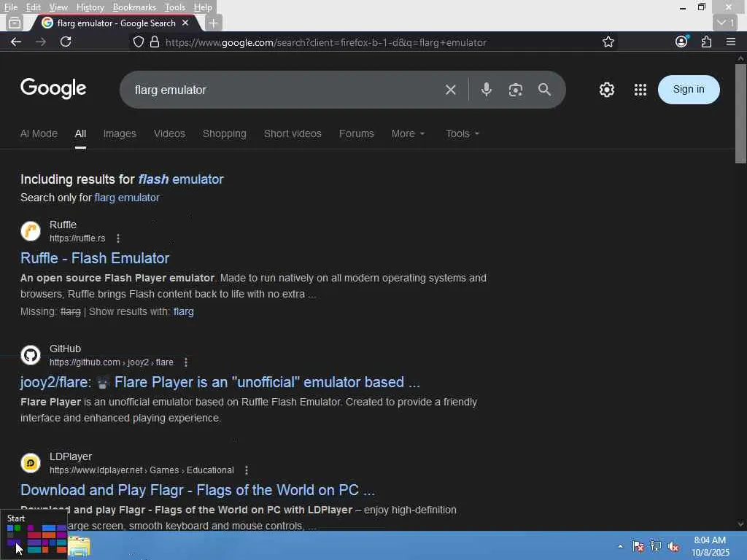This screenshot has width=747, height=560.
Task: Open flash emulator suggested search link
Action: point(181,179)
